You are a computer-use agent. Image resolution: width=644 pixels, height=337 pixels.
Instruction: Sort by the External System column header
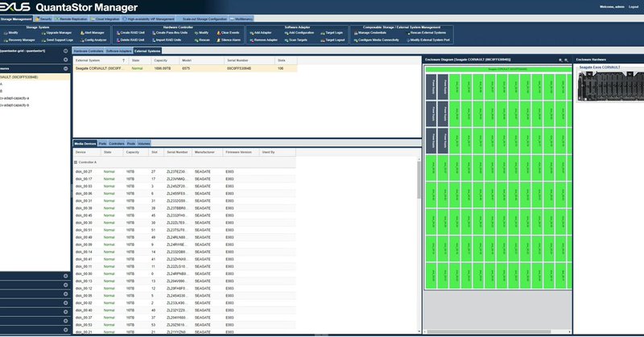(101, 60)
